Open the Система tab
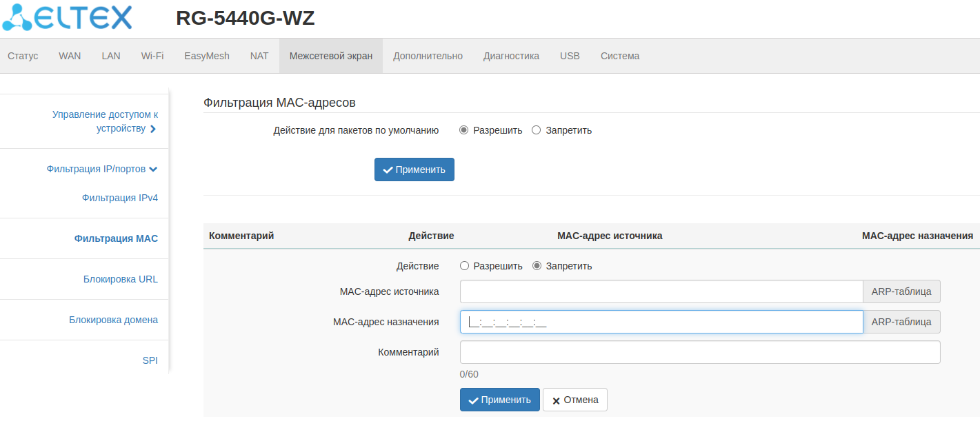 point(619,56)
